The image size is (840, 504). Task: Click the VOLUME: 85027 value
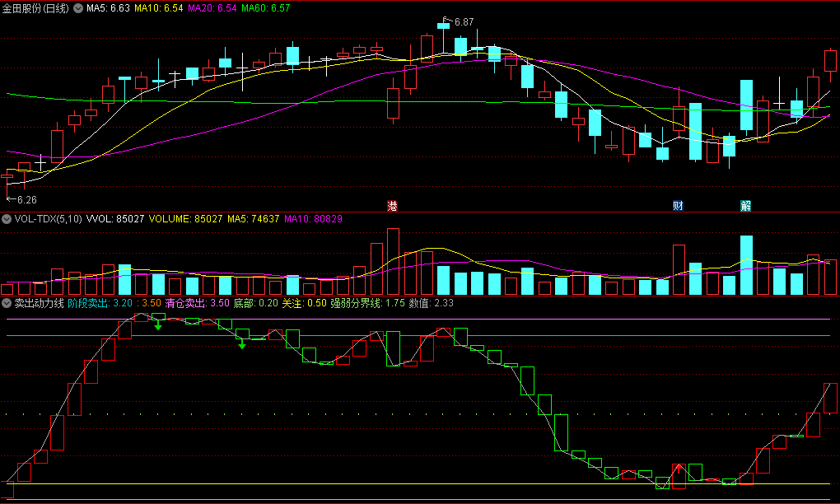click(x=185, y=219)
